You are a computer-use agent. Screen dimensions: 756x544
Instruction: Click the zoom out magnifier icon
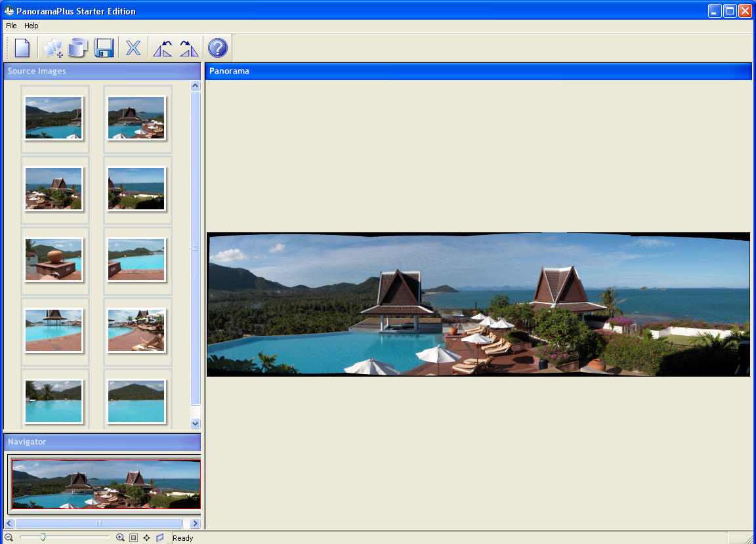pos(9,537)
